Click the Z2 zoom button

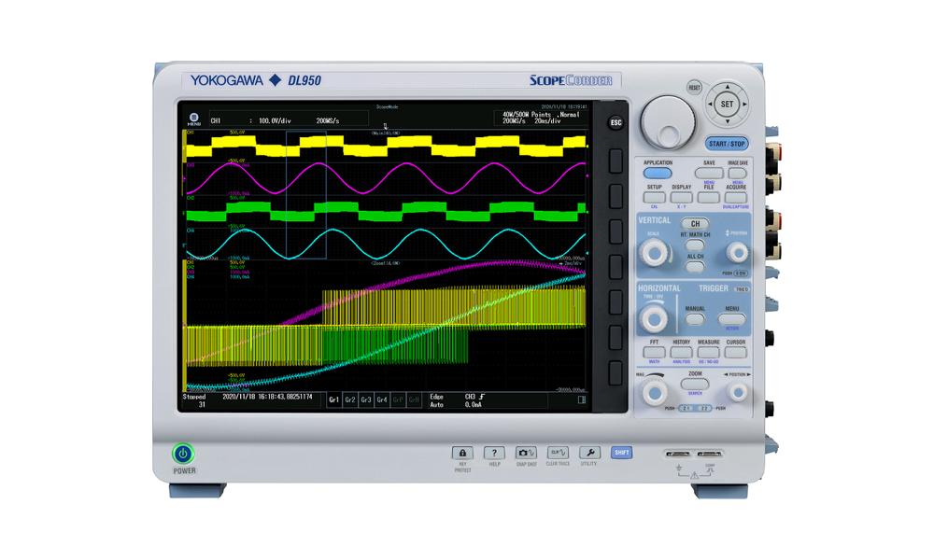[x=704, y=408]
